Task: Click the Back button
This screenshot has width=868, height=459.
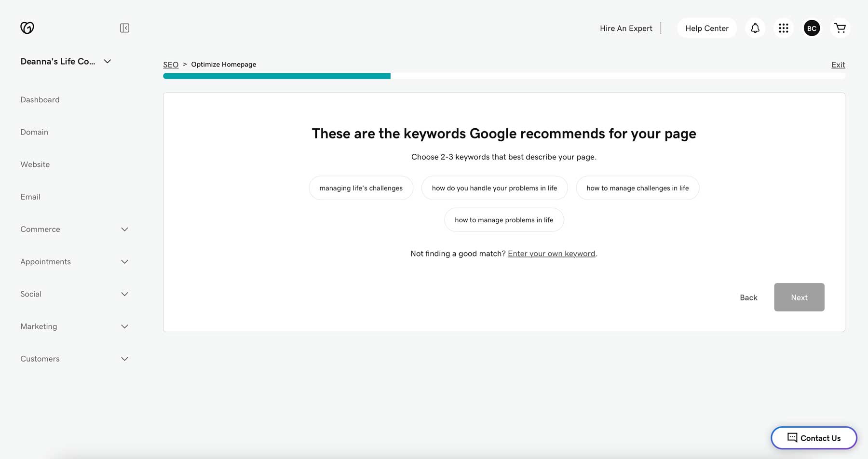Action: 748,297
